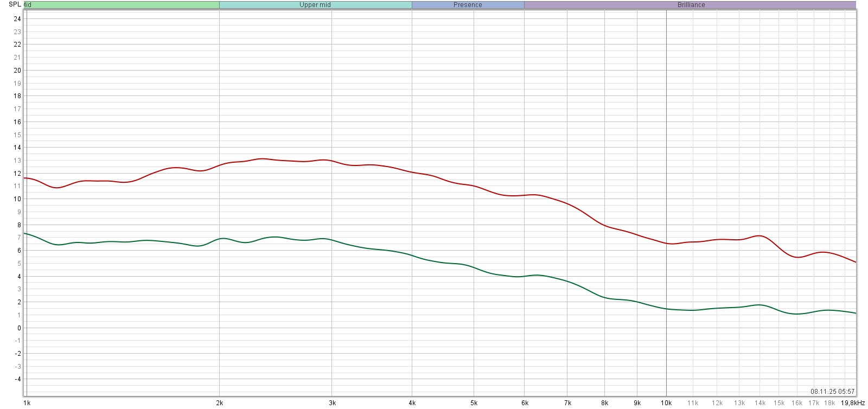Click the SPL axis title
This screenshot has width=868, height=409.
15,4
